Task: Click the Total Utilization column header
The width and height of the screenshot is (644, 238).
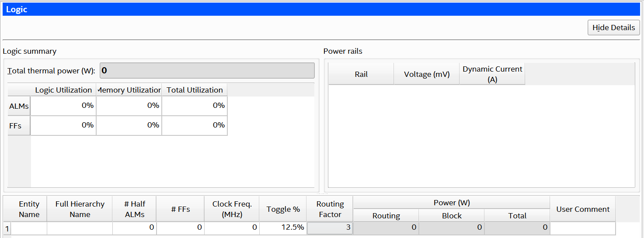Action: 195,90
